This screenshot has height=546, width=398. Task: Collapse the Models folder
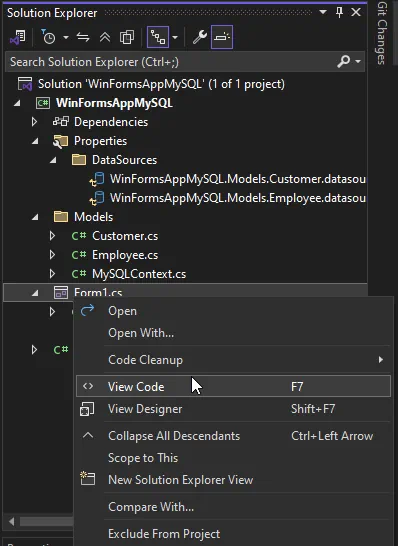coord(35,217)
